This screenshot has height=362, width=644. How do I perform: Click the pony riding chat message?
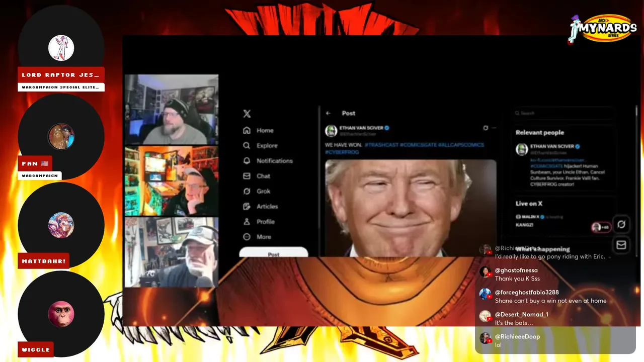[550, 256]
